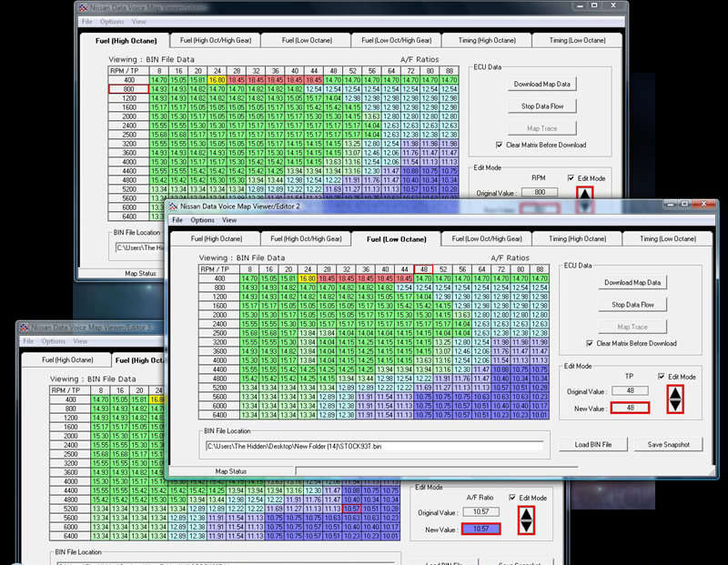Click Map Trace in the unnumbered Editor window
Viewport: 728px width, 565px height.
click(x=541, y=128)
